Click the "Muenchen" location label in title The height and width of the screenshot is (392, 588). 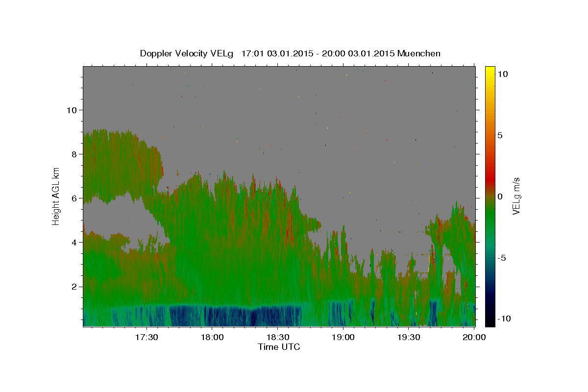pyautogui.click(x=419, y=53)
